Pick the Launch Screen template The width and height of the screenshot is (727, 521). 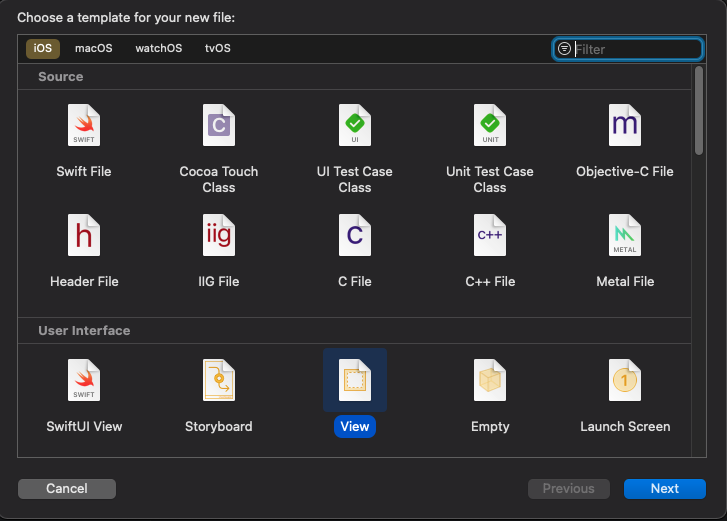[625, 381]
